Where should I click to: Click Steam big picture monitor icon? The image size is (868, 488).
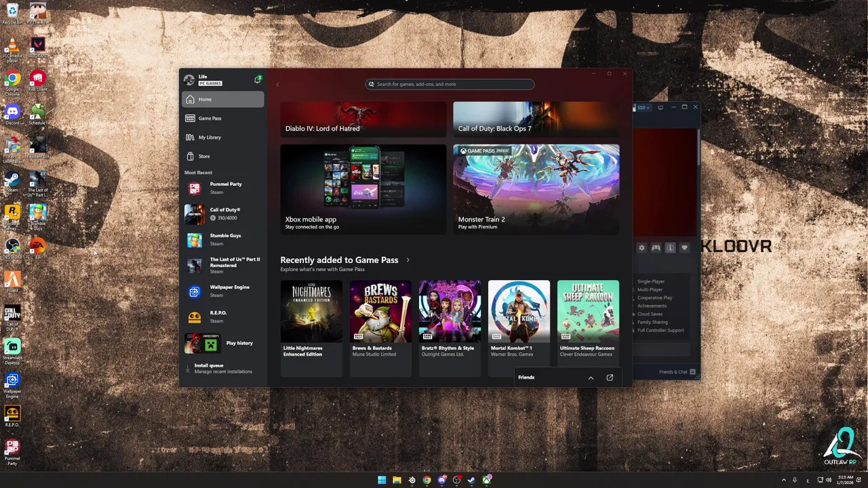pos(660,107)
